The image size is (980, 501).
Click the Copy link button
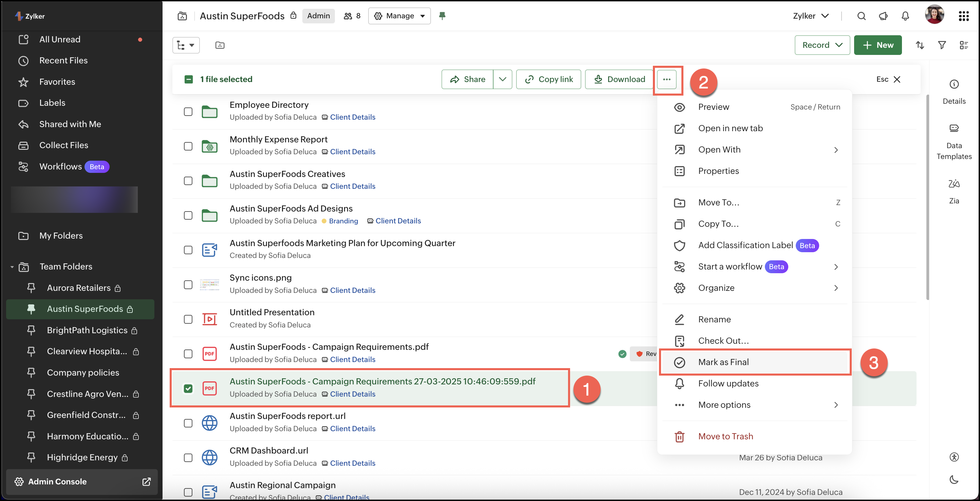[x=548, y=79]
